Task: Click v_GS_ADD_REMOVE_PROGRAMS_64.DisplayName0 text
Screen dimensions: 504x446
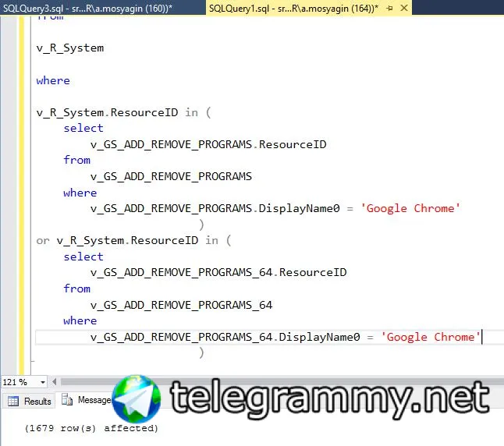Action: (x=225, y=337)
